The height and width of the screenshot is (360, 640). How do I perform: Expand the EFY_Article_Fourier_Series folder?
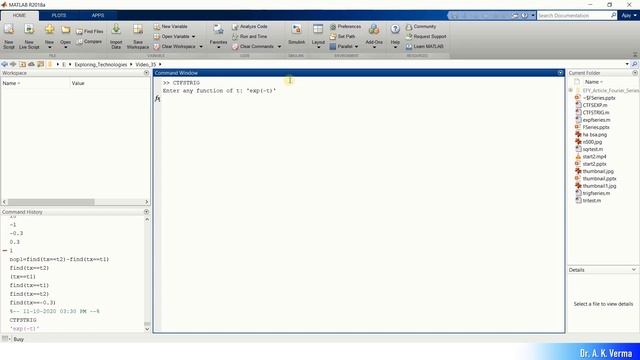571,90
